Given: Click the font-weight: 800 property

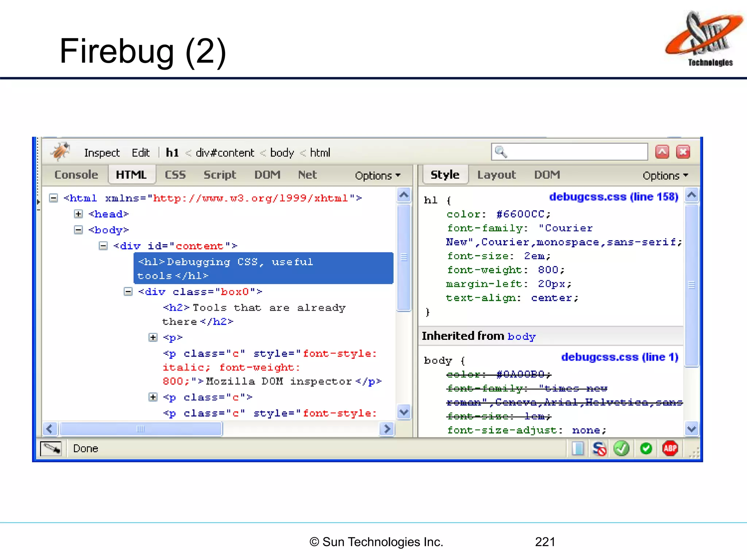Looking at the screenshot, I should (506, 270).
